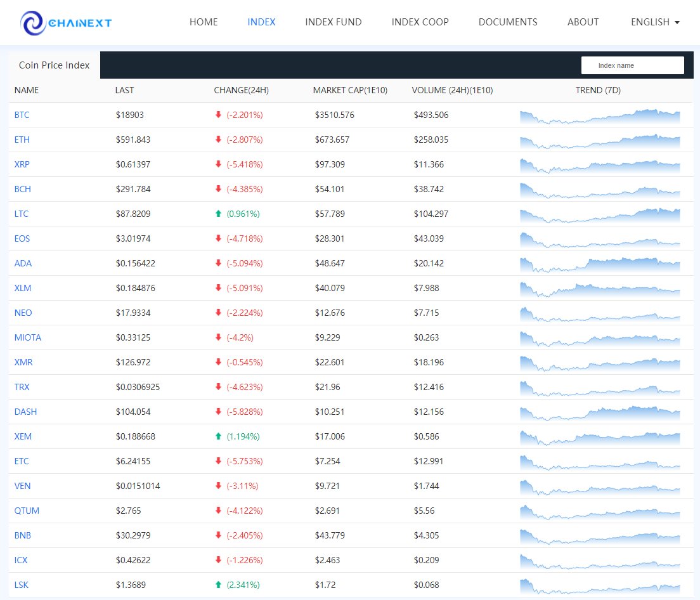Open the QTUM coin link
Image resolution: width=700 pixels, height=600 pixels.
pyautogui.click(x=27, y=511)
